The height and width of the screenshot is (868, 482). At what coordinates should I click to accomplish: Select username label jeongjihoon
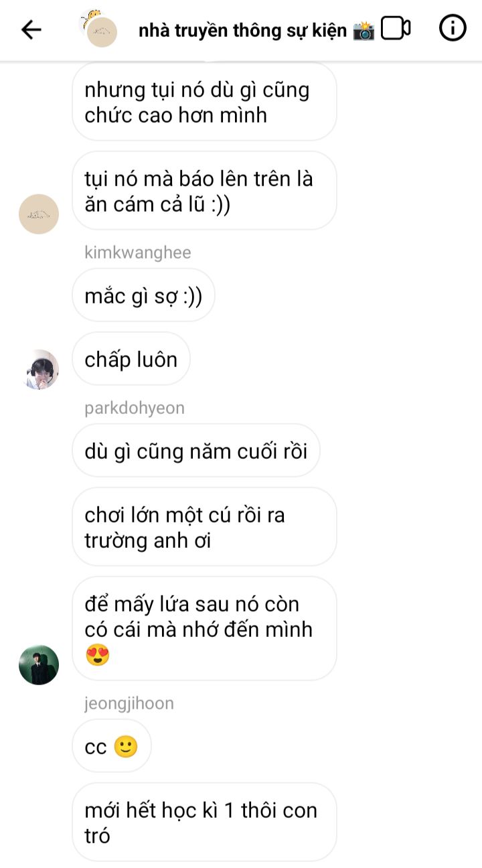[x=129, y=703]
